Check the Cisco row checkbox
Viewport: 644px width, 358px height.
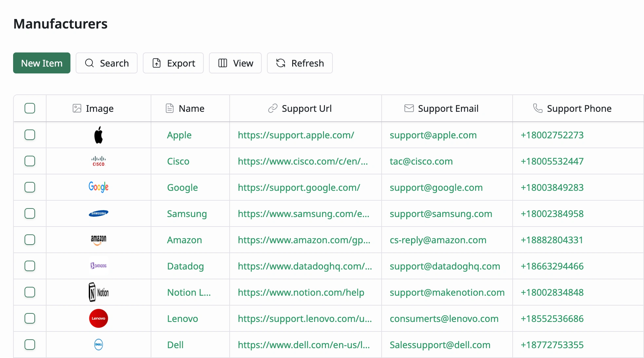click(x=30, y=161)
